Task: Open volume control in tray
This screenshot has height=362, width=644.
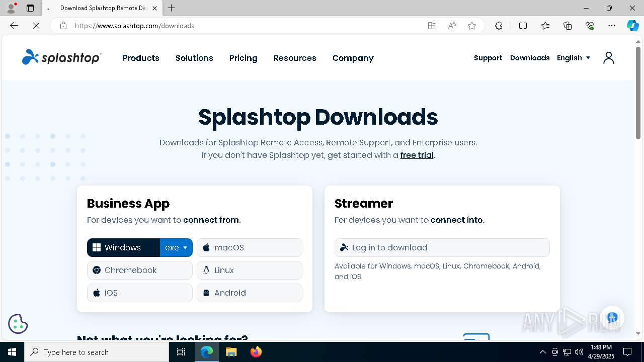Action: (579, 352)
